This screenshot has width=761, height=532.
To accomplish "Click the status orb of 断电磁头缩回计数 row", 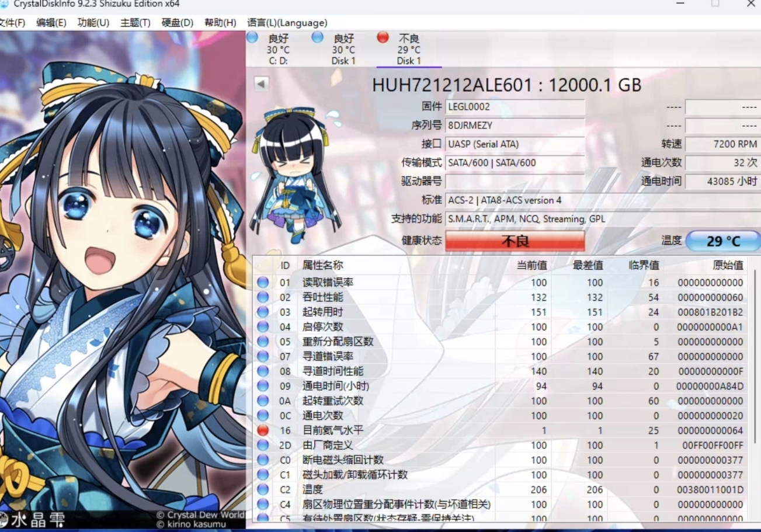I will (x=263, y=460).
